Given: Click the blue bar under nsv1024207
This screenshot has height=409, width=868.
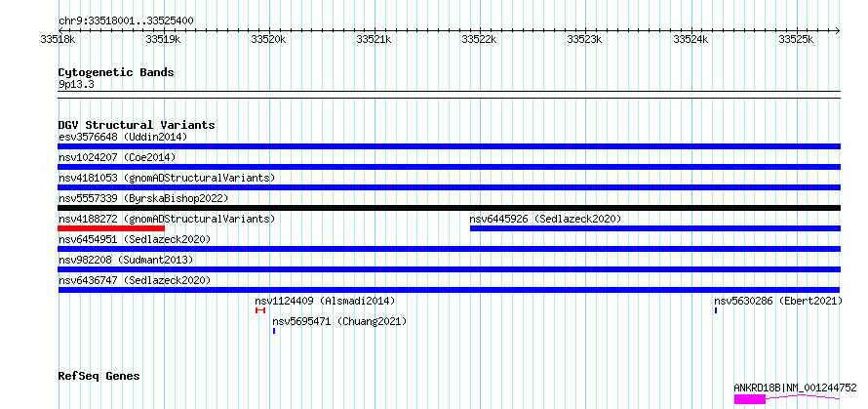Looking at the screenshot, I should 449,167.
